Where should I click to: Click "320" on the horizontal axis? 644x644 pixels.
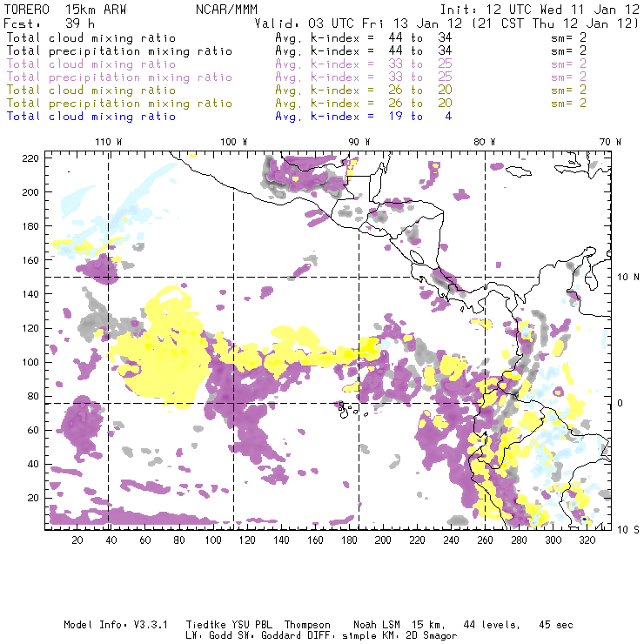587,540
